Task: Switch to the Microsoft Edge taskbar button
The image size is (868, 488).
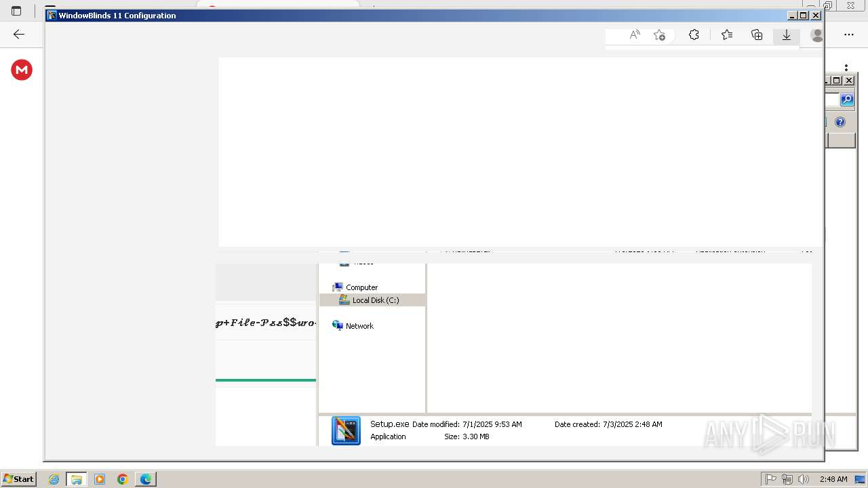Action: (x=146, y=479)
